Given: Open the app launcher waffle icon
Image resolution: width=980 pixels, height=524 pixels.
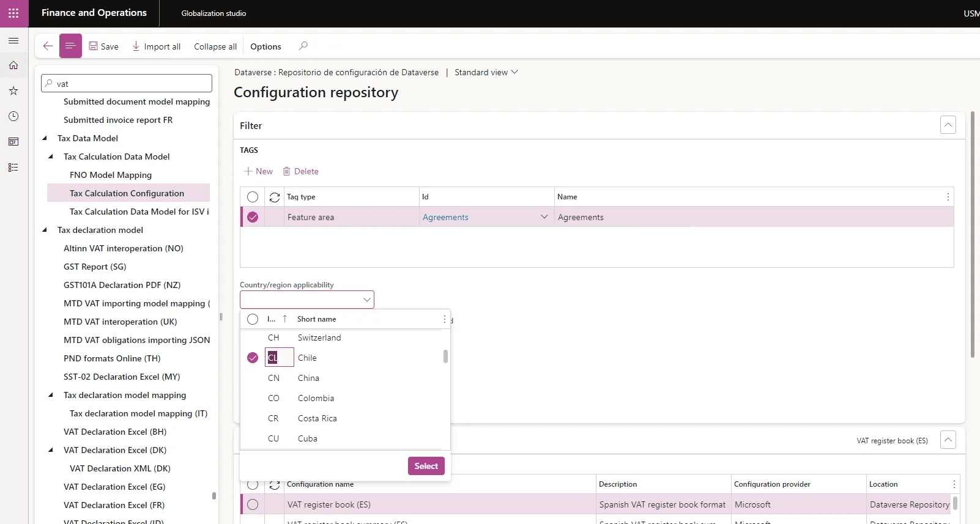Looking at the screenshot, I should pos(13,13).
